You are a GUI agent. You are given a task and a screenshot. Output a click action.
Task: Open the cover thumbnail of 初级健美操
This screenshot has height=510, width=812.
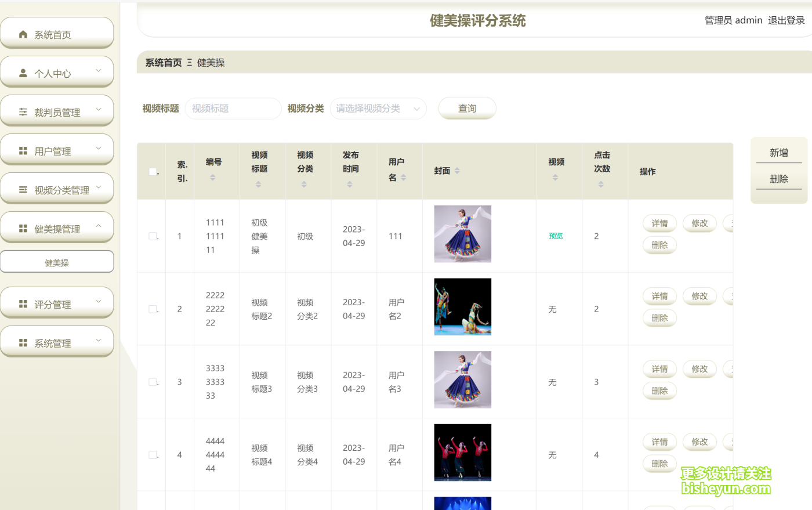(x=463, y=234)
